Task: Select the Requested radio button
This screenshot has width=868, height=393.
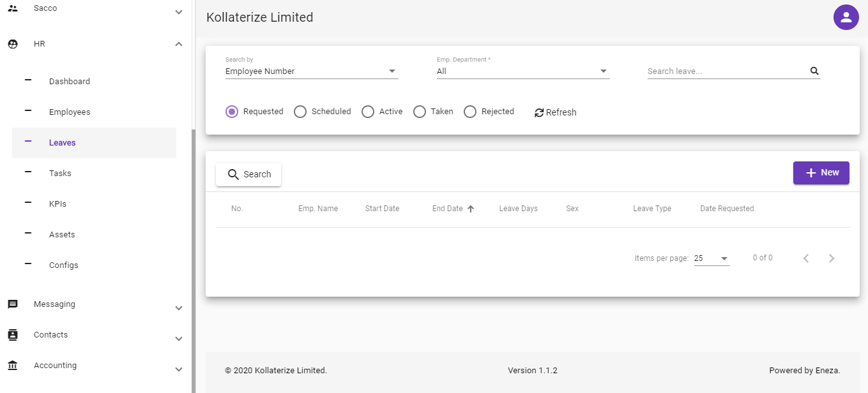Action: click(x=232, y=112)
